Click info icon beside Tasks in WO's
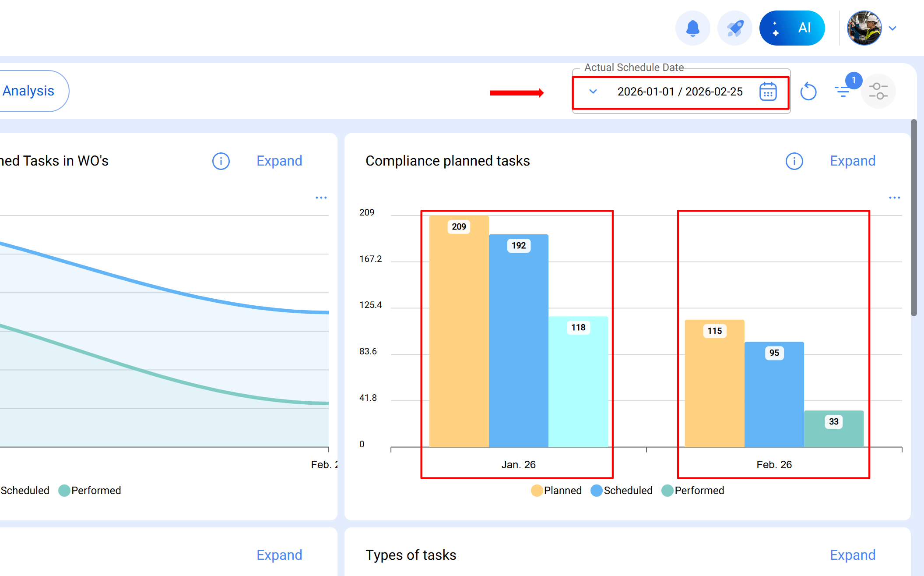Viewport: 924px width, 576px height. pos(221,161)
